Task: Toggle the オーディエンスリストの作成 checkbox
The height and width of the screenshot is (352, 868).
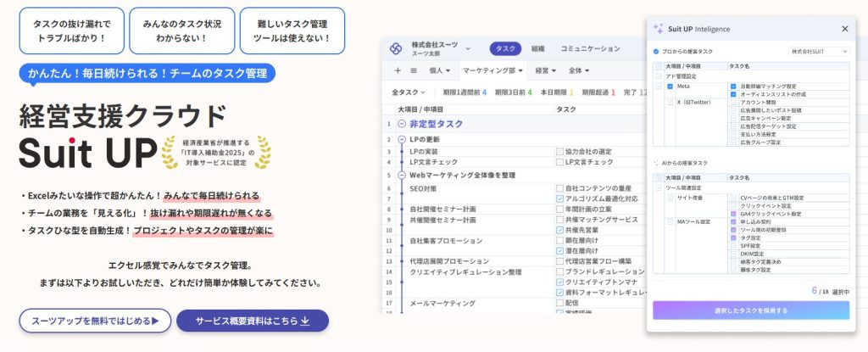Action: (x=733, y=94)
